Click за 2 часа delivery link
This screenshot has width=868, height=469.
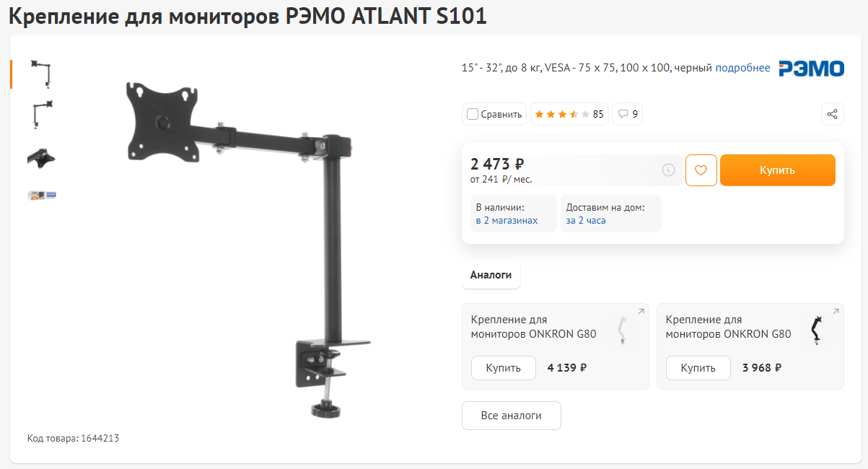(x=586, y=221)
